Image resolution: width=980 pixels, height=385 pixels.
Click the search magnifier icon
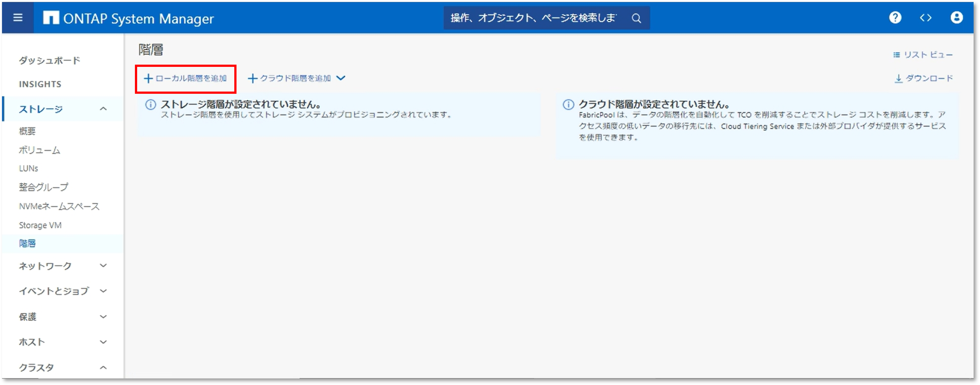click(636, 18)
